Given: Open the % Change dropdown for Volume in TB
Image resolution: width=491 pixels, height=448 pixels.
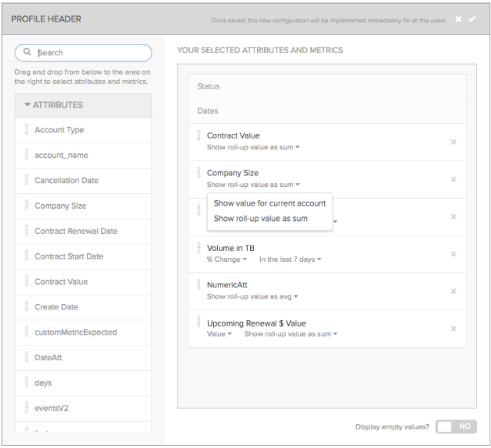Looking at the screenshot, I should [227, 259].
